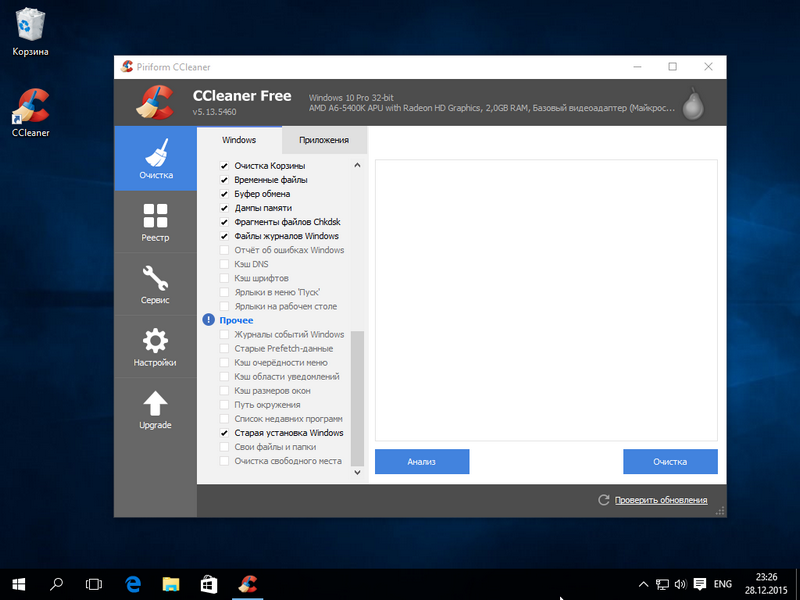Open the ENG language switcher
Viewport: 800px width, 600px height.
(723, 583)
